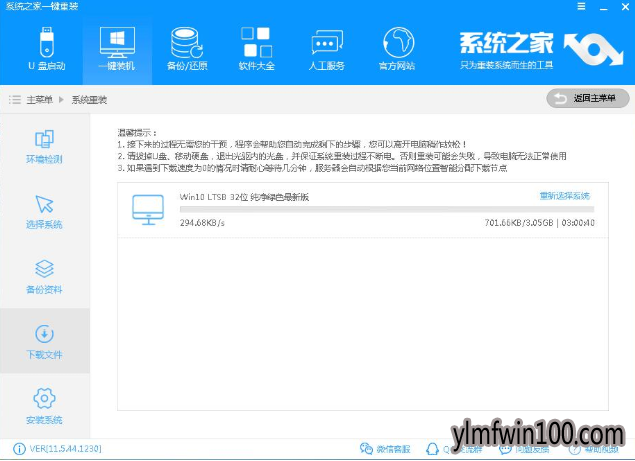Click the download progress bar
This screenshot has width=635, height=461.
[387, 209]
